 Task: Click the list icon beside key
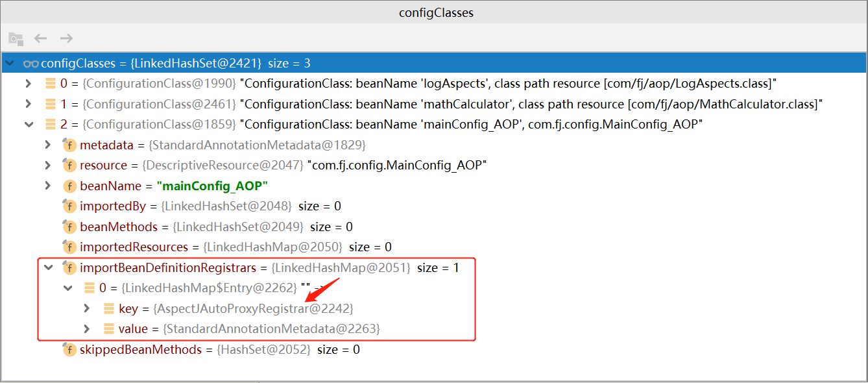(108, 308)
